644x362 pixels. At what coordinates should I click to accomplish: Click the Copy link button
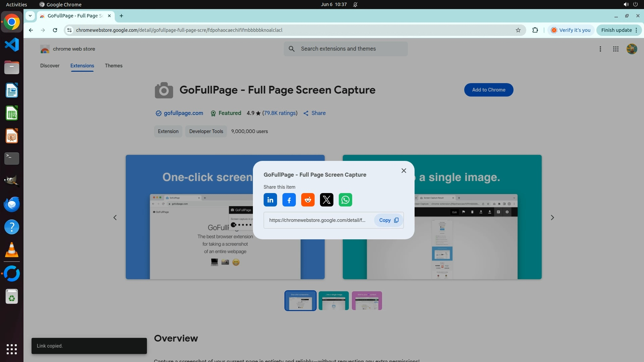coord(388,220)
